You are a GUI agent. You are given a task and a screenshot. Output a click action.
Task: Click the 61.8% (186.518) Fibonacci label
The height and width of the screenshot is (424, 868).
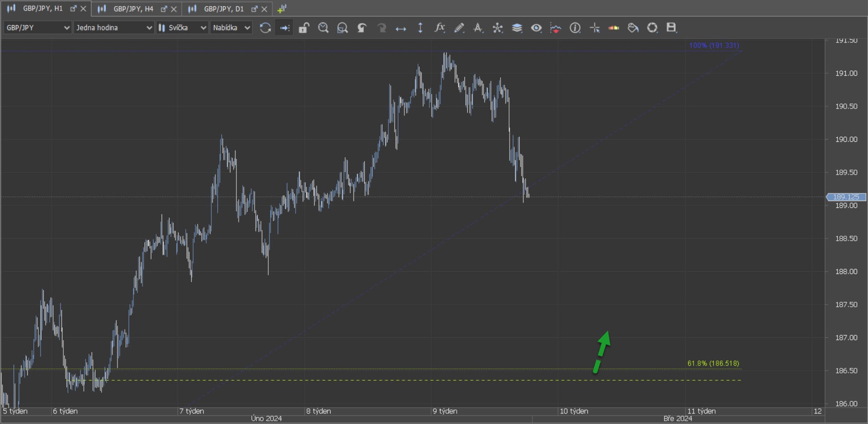pos(713,363)
